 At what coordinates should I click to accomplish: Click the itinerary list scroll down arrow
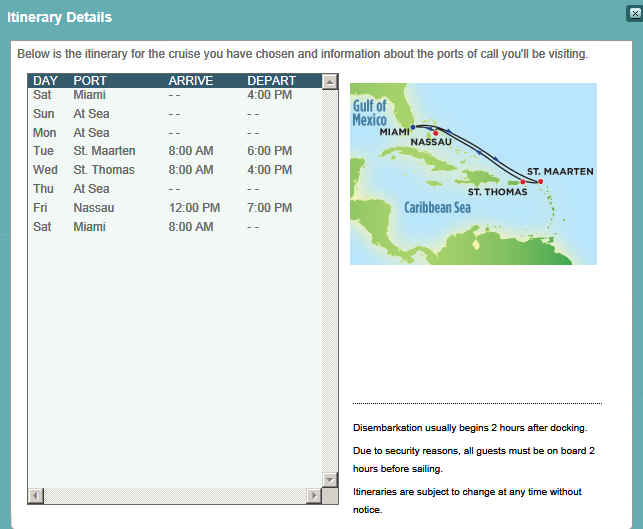coord(330,479)
